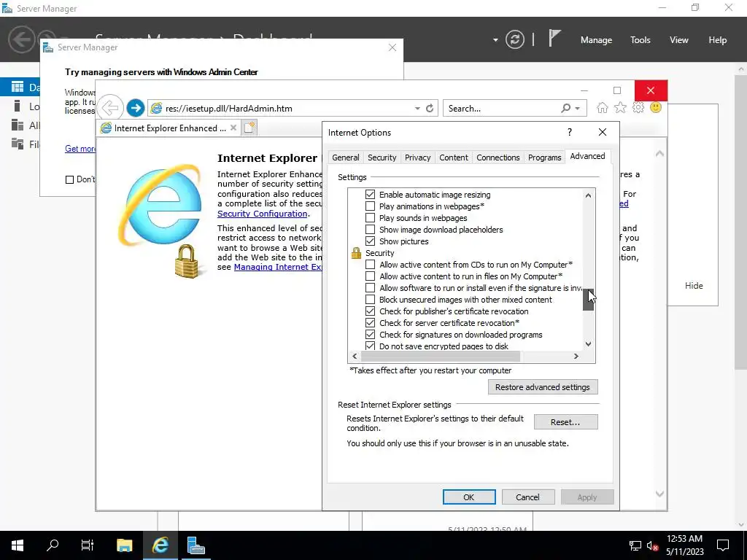The image size is (747, 560).
Task: Click Cancel in Internet Options
Action: (528, 497)
